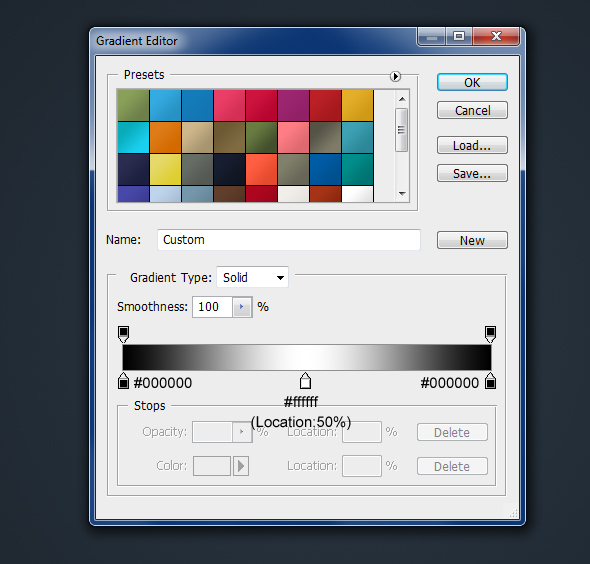Select the teal green preset in third row
The width and height of the screenshot is (590, 564).
[357, 169]
